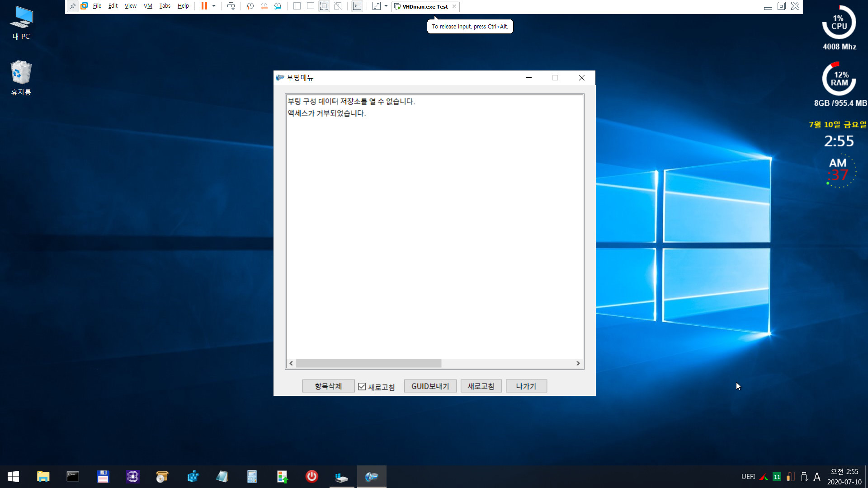Minimize the 부팅메뉴 window
Viewport: 868px width, 488px height.
pos(529,78)
